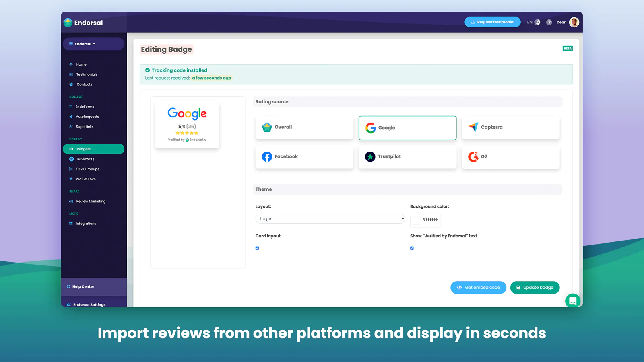Click the Help Center lifebuoy icon
The height and width of the screenshot is (362, 644).
point(68,287)
